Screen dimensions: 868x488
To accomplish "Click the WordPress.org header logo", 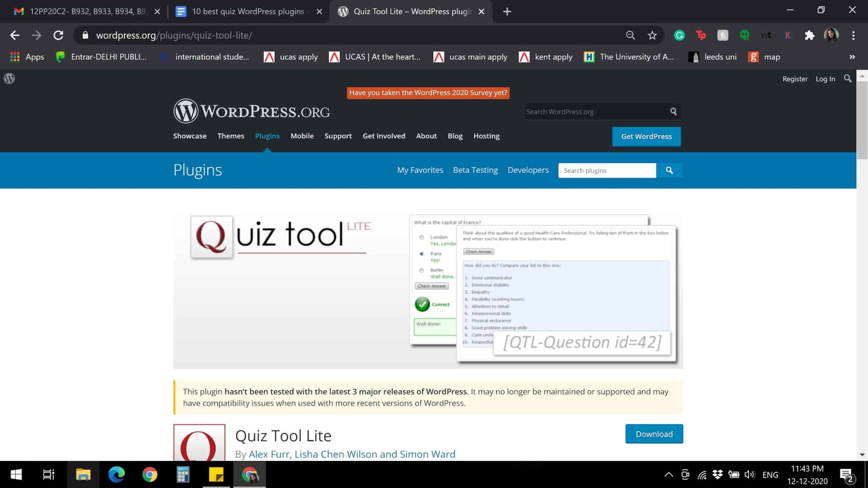I will point(251,111).
